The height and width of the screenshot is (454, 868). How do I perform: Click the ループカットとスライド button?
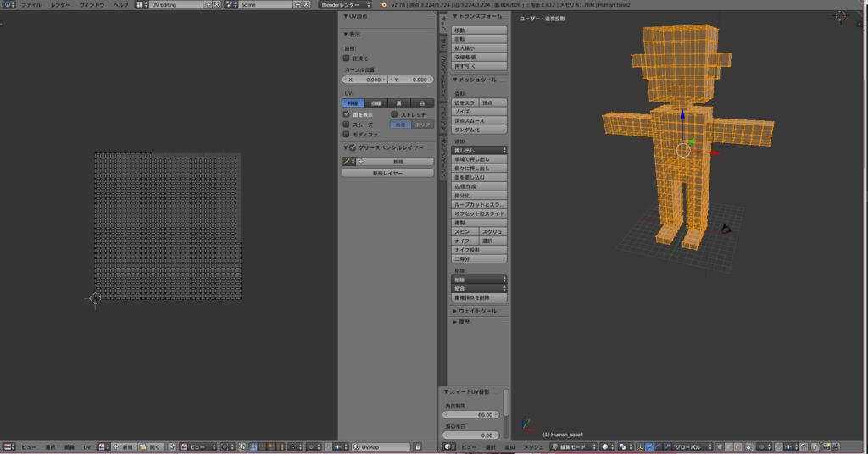pos(480,204)
